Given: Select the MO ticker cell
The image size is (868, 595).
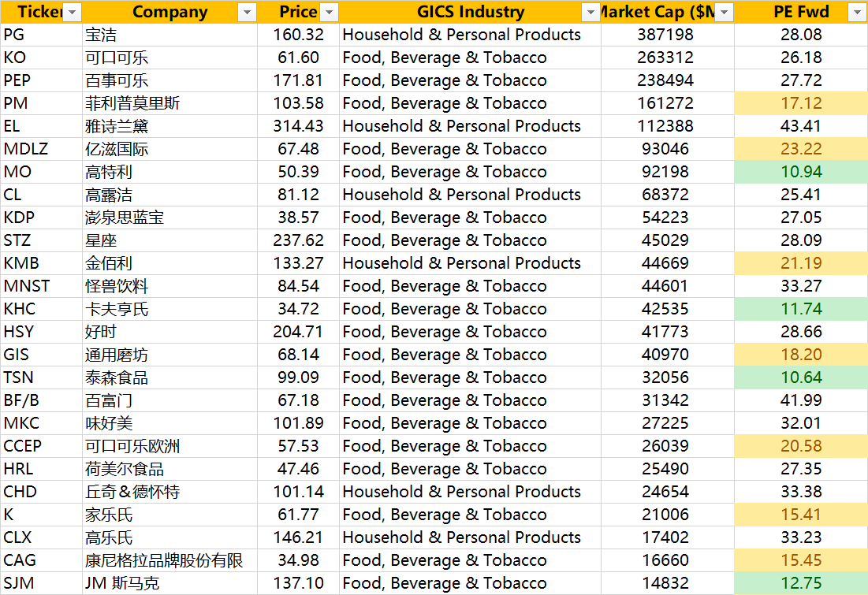Looking at the screenshot, I should (x=42, y=172).
